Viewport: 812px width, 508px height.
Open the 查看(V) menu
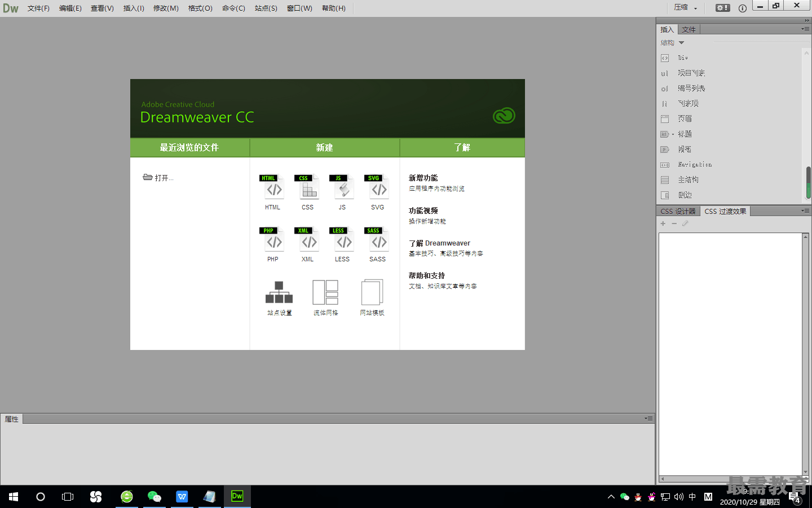click(102, 8)
